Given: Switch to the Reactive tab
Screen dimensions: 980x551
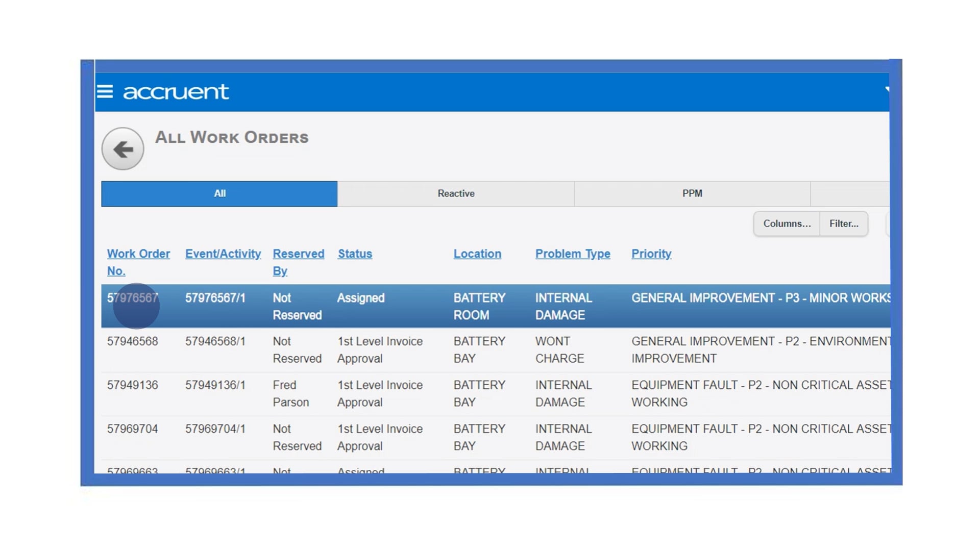Looking at the screenshot, I should tap(455, 194).
